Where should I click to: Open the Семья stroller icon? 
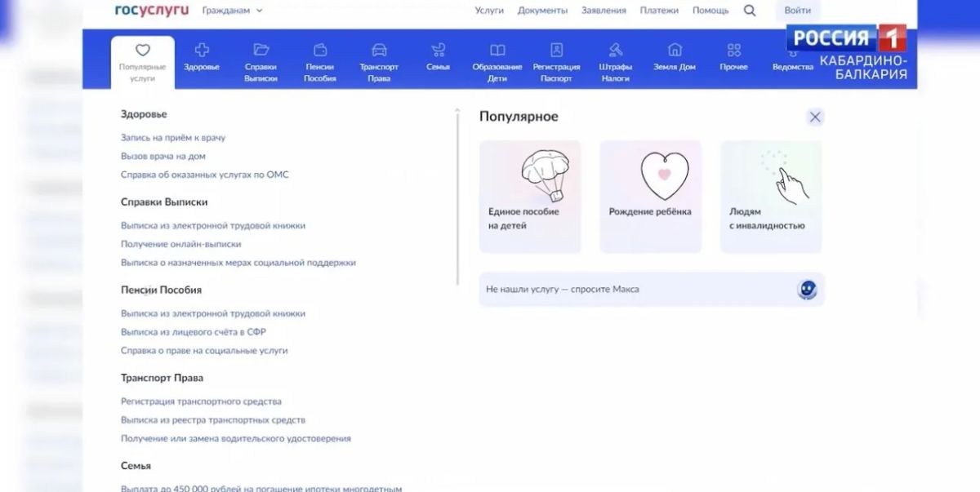pos(439,50)
